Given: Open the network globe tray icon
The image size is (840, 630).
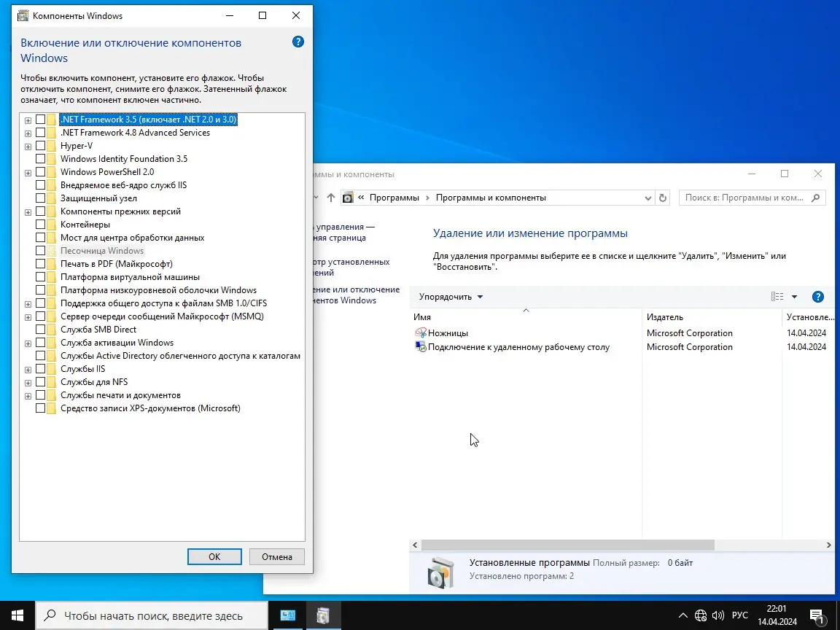Looking at the screenshot, I should [701, 615].
